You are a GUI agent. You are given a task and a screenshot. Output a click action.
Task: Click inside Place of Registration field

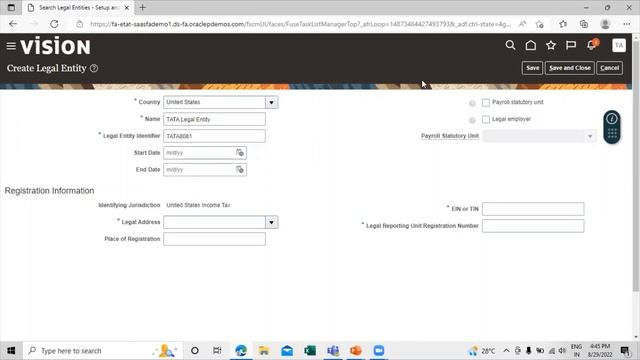coord(214,239)
